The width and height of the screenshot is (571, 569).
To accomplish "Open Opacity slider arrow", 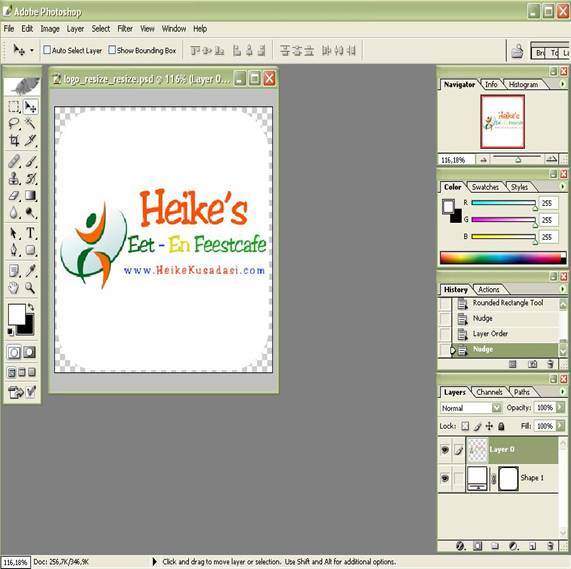I will (x=560, y=408).
